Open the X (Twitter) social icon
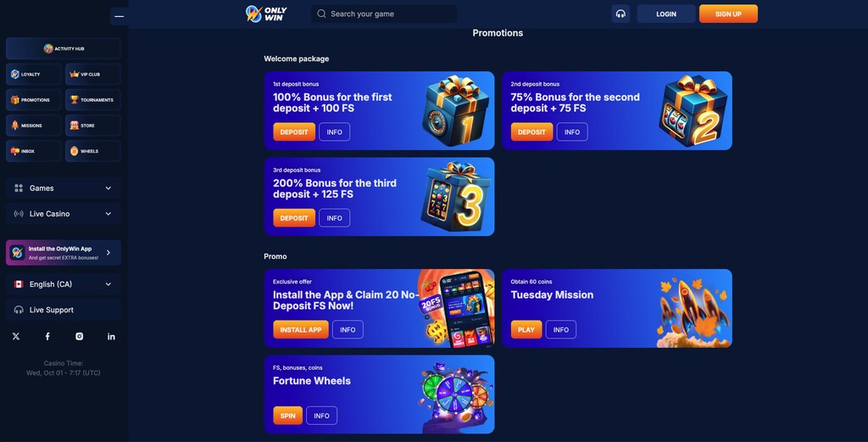The width and height of the screenshot is (868, 442). tap(16, 336)
